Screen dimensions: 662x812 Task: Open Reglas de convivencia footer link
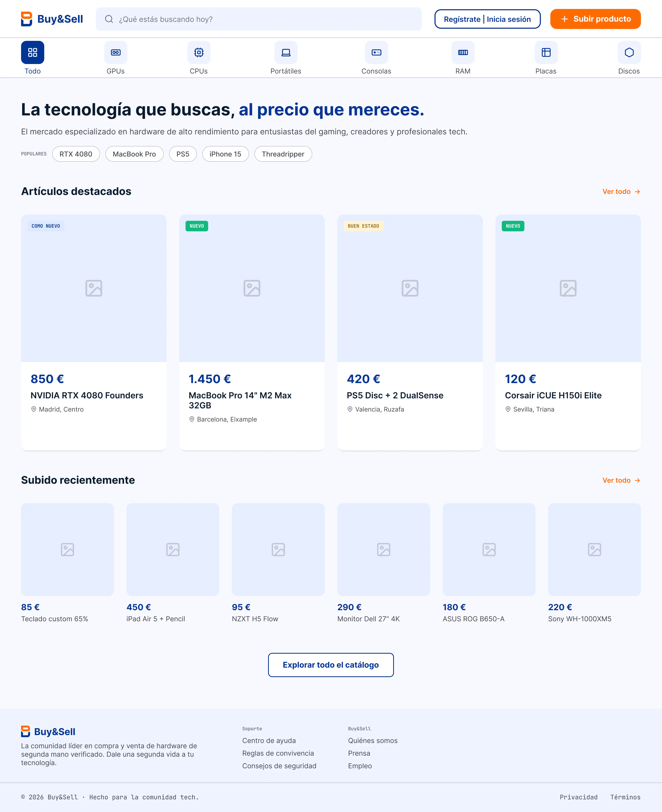tap(278, 753)
